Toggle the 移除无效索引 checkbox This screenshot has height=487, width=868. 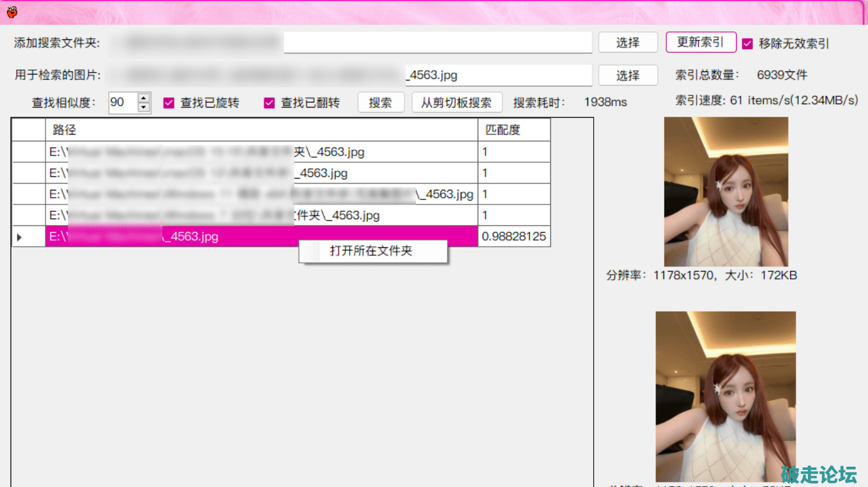pos(747,44)
